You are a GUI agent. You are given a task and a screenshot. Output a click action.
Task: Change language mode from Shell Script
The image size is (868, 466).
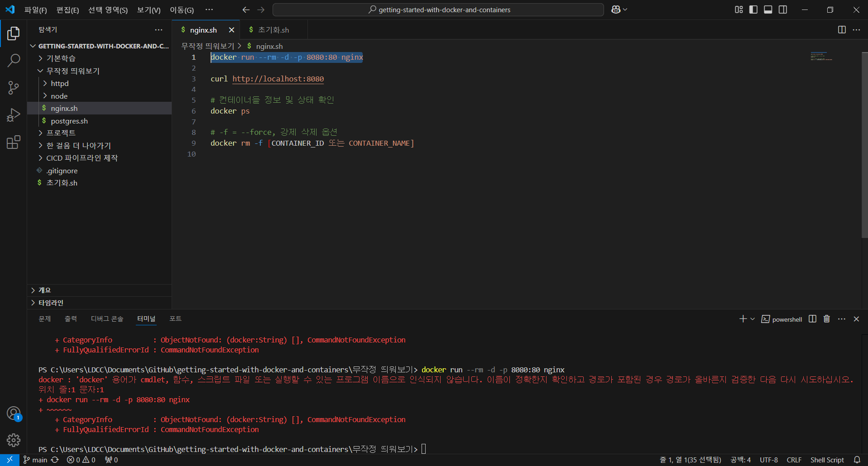click(x=827, y=460)
